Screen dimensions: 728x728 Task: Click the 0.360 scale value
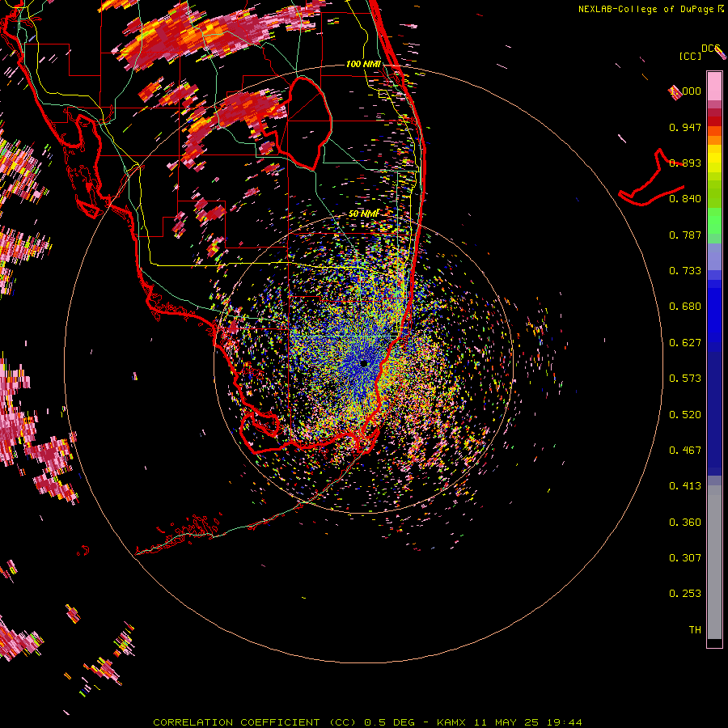tap(685, 523)
